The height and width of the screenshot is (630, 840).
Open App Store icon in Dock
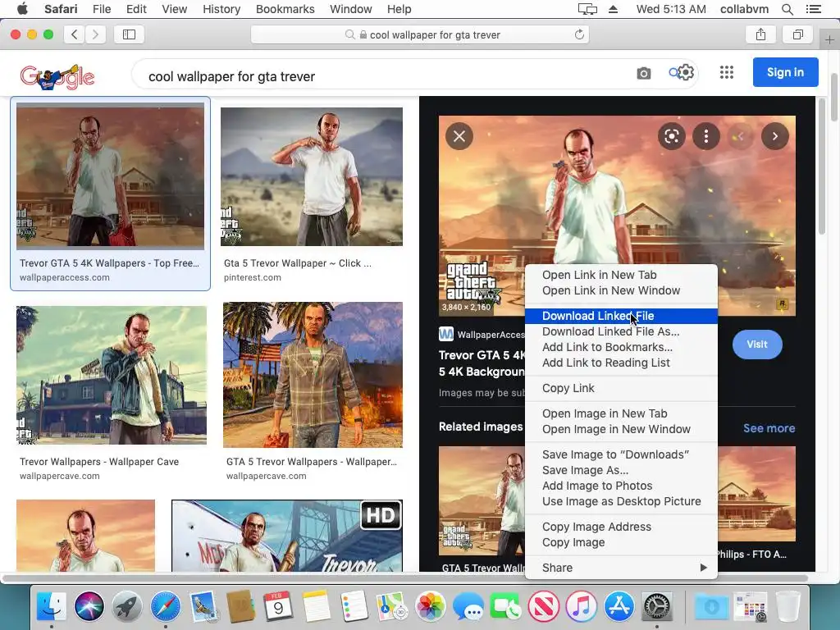tap(619, 606)
